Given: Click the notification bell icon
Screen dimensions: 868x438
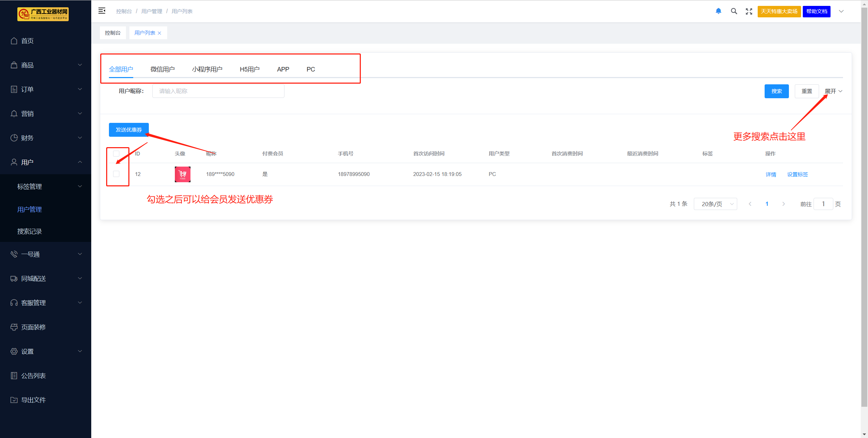Looking at the screenshot, I should 718,11.
